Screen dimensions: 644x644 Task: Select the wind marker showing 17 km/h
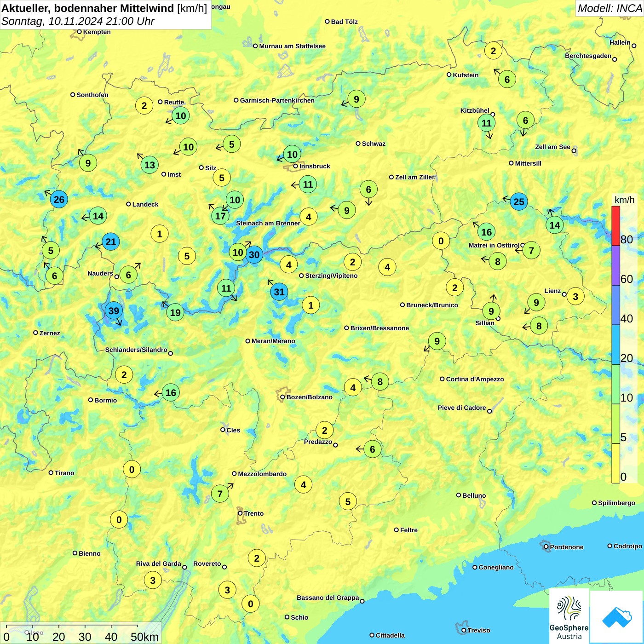(220, 216)
